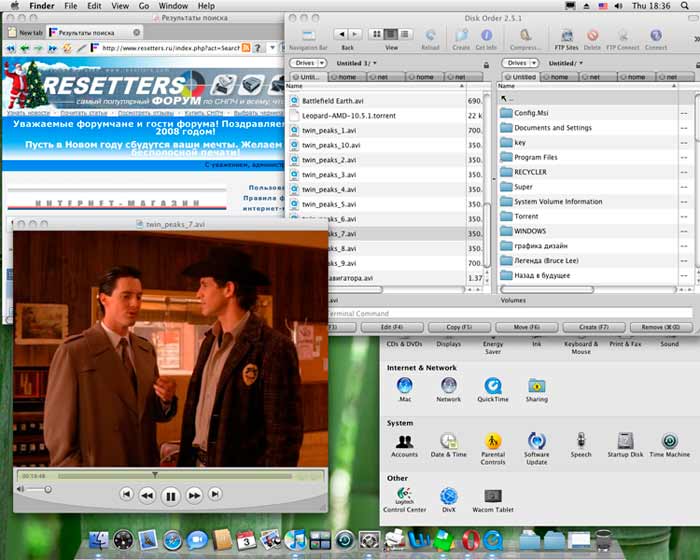Click the Connect icon in Disk Order toolbar
700x560 pixels.
pyautogui.click(x=655, y=35)
